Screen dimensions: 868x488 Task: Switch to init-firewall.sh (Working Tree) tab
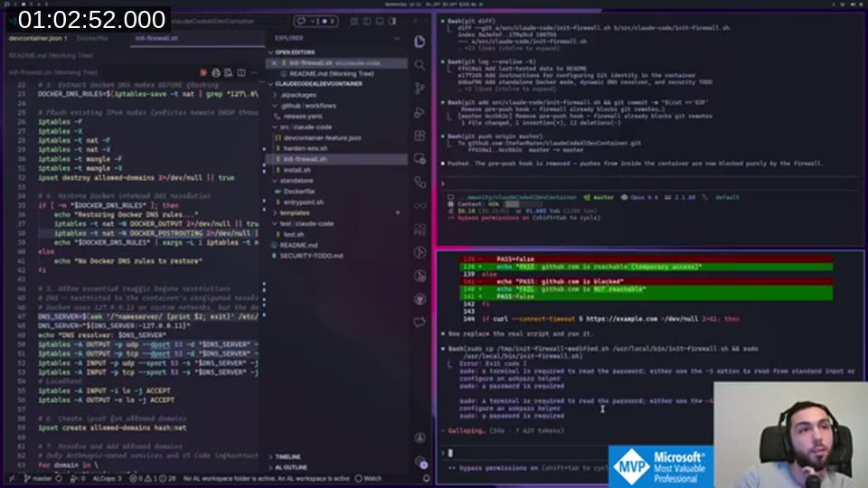click(53, 72)
